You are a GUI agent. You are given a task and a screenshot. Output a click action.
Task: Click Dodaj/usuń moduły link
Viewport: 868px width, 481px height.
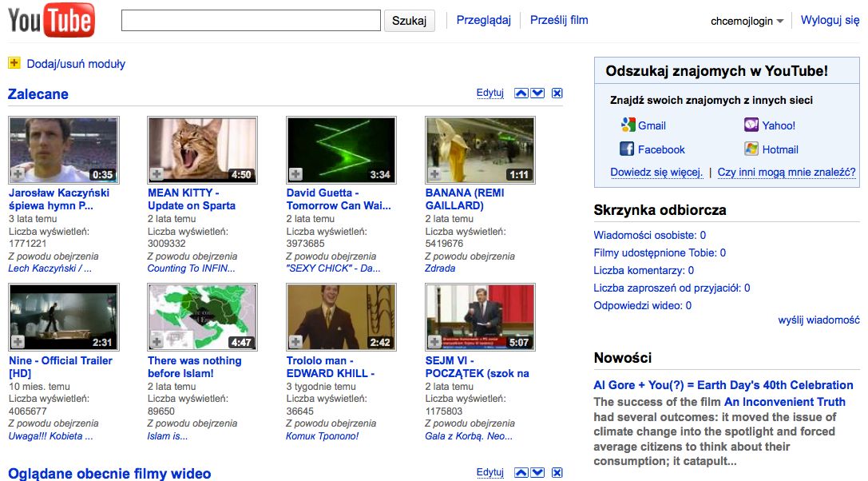[76, 64]
